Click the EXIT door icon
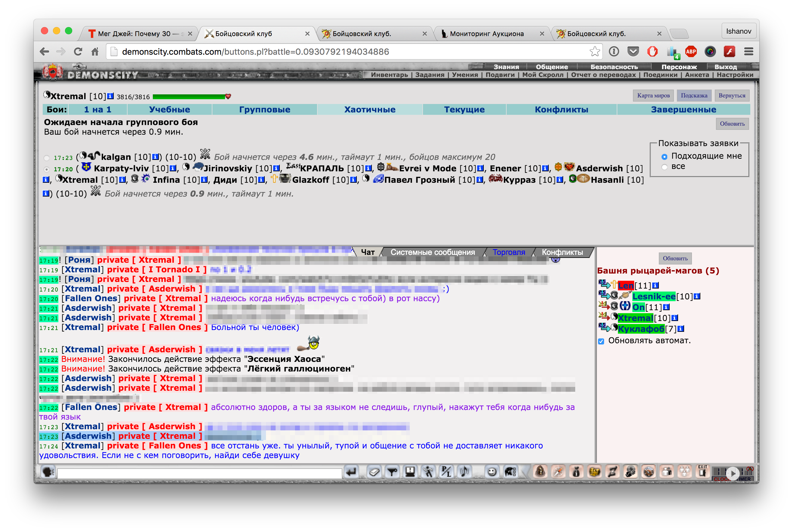Image resolution: width=793 pixels, height=532 pixels. (x=702, y=472)
